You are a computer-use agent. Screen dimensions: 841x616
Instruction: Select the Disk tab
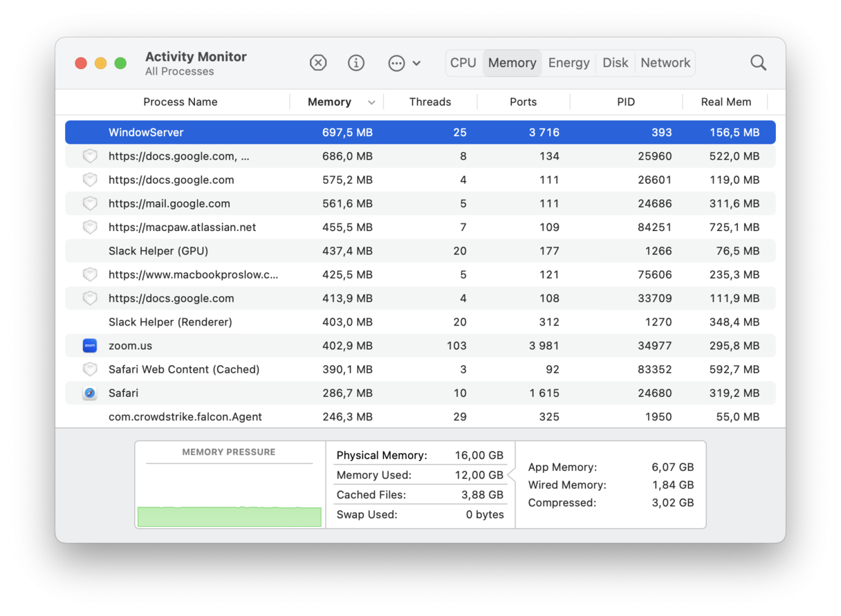[615, 62]
